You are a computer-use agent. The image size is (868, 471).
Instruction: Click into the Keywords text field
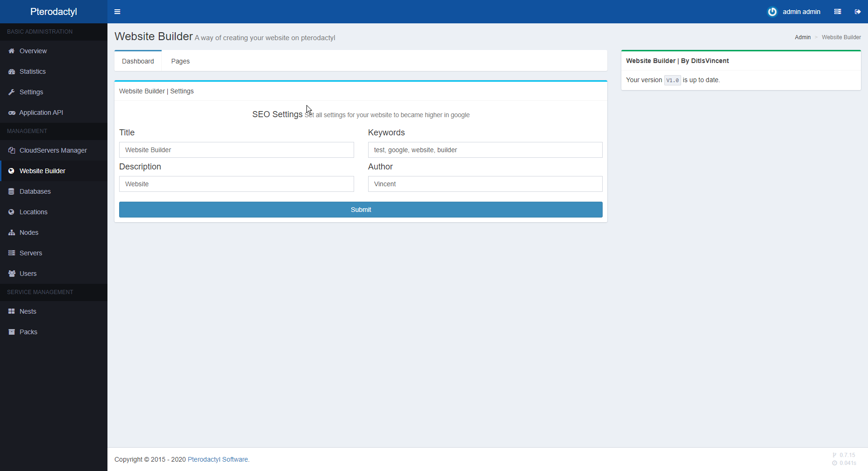485,150
